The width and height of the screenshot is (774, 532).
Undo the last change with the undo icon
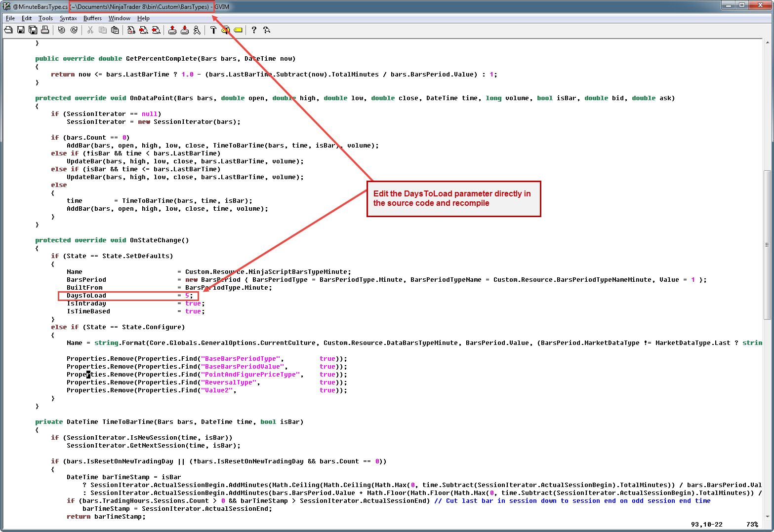(61, 30)
